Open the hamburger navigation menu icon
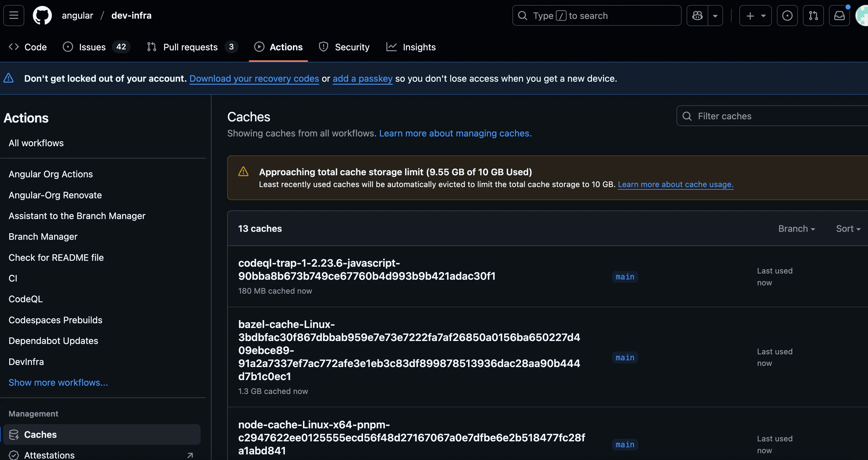Viewport: 868px width, 460px height. 14,15
